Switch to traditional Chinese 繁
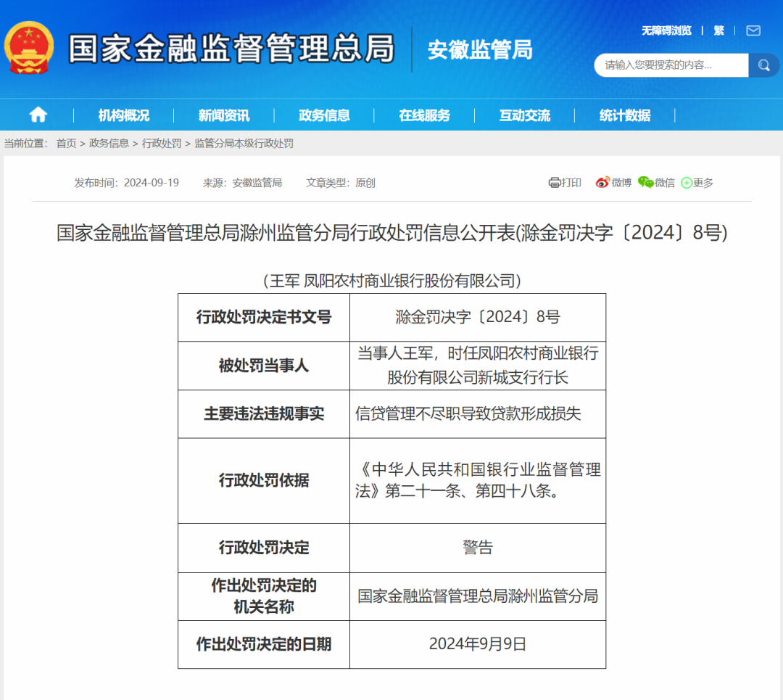 click(x=718, y=31)
